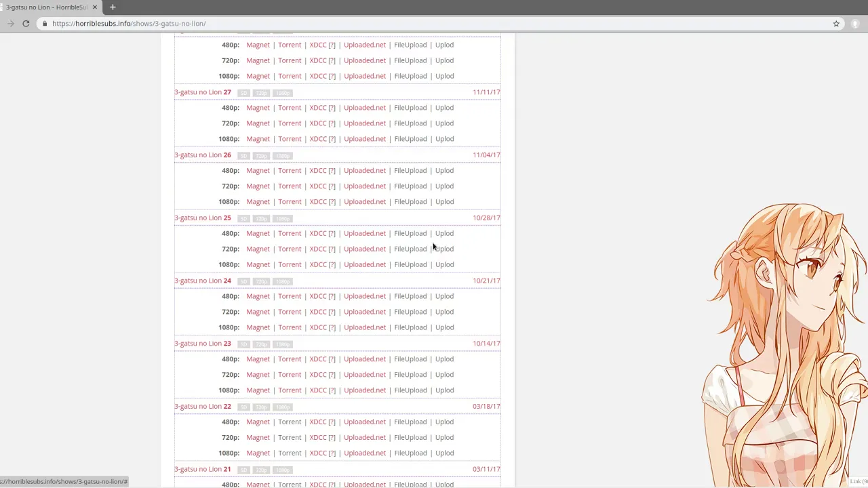This screenshot has height=488, width=868.
Task: Click the 1080p badge beside episode 23
Action: tap(282, 344)
